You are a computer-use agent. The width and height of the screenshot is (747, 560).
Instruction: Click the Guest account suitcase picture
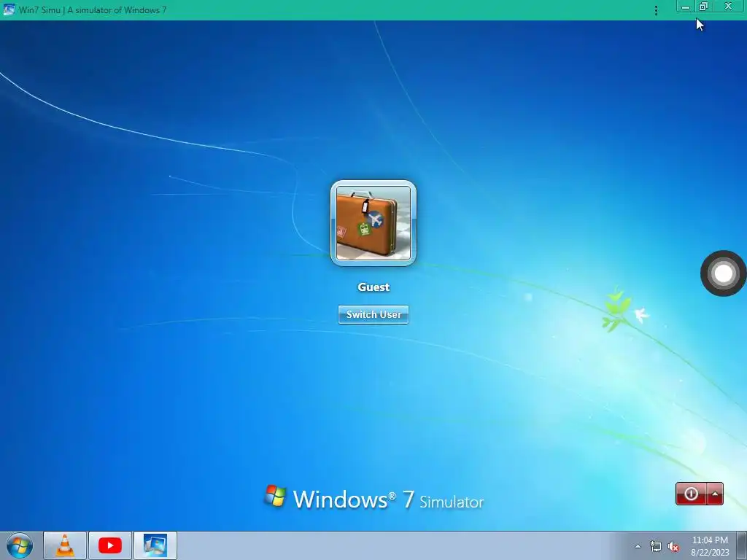tap(373, 223)
